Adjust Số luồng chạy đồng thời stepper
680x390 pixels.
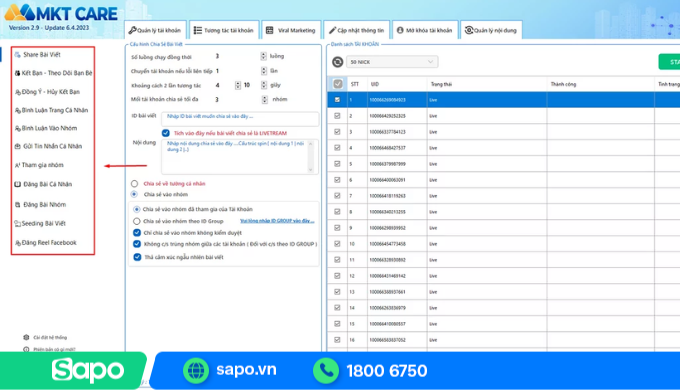264,56
